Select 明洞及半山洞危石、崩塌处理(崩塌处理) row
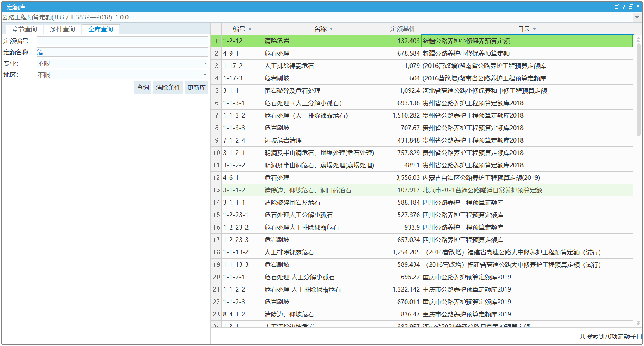This screenshot has height=346, width=644. 421,165
